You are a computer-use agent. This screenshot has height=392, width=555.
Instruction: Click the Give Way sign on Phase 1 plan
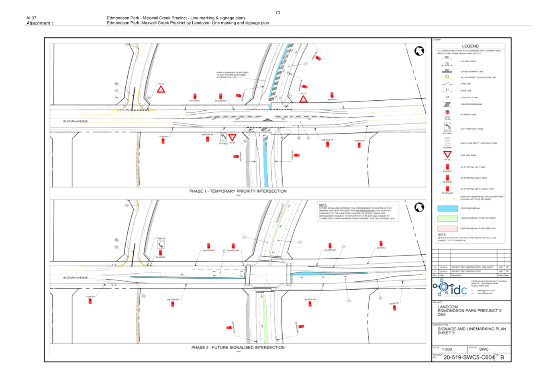coord(232,138)
